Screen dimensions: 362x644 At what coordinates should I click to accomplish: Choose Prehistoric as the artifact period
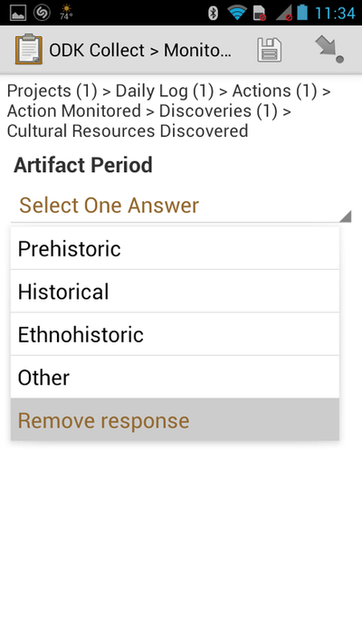(x=175, y=248)
